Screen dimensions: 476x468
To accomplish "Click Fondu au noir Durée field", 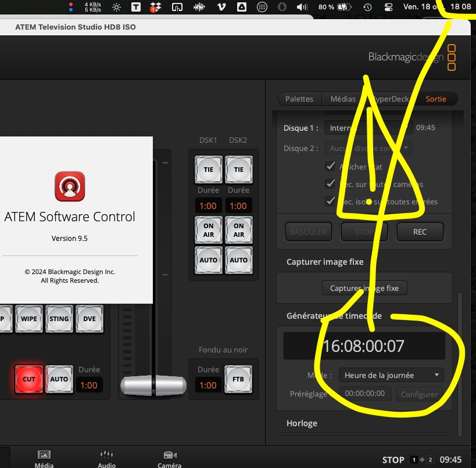I will coord(208,385).
